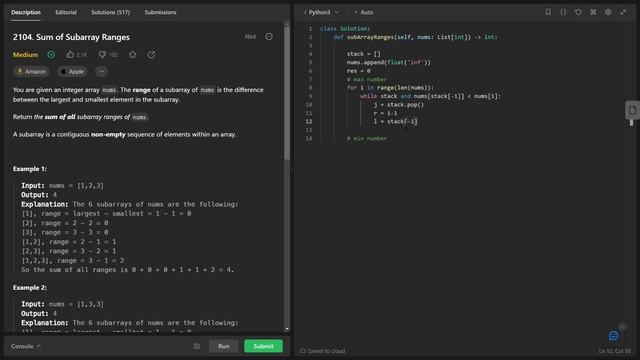The image size is (640, 360).
Task: Upvote the problem with thumbs up
Action: tap(70, 54)
